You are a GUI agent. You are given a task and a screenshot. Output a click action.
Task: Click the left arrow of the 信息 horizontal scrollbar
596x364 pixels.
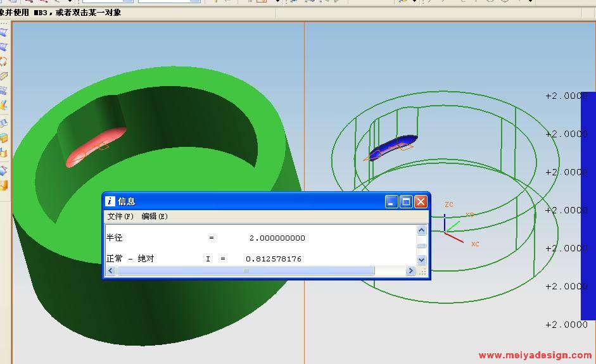111,270
